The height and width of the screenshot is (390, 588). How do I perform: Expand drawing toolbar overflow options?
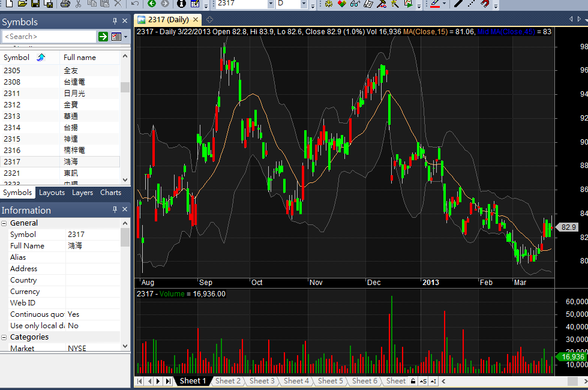click(x=496, y=5)
